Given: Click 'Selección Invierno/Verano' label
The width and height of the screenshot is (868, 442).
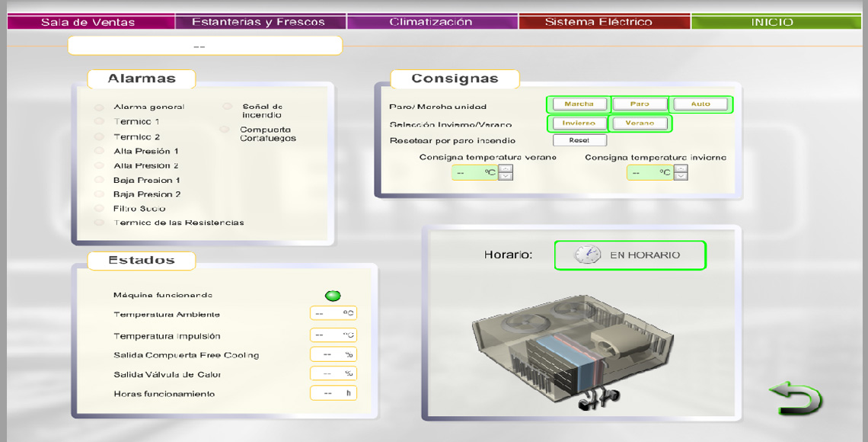Looking at the screenshot, I should 450,125.
